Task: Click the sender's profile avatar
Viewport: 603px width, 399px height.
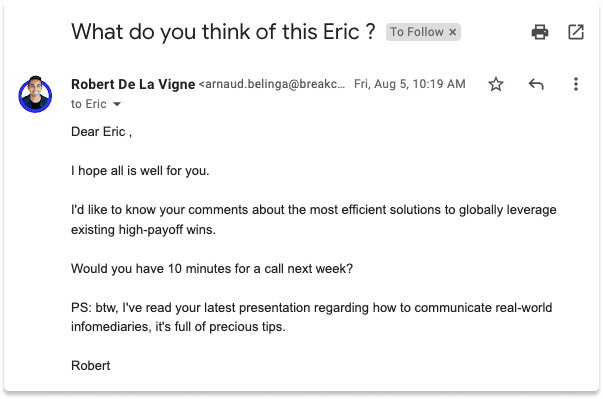Action: 35,94
